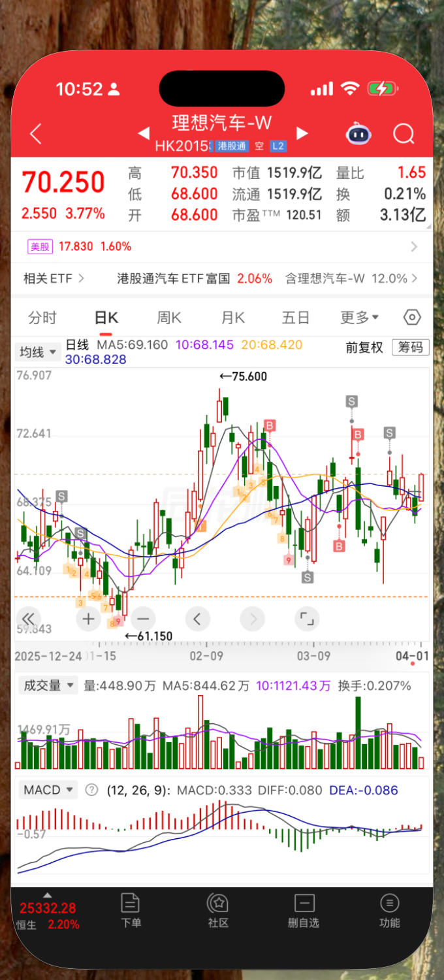Screen dimensions: 444x980
Task: Open the 更多 timeframe dropdown
Action: coord(359,318)
